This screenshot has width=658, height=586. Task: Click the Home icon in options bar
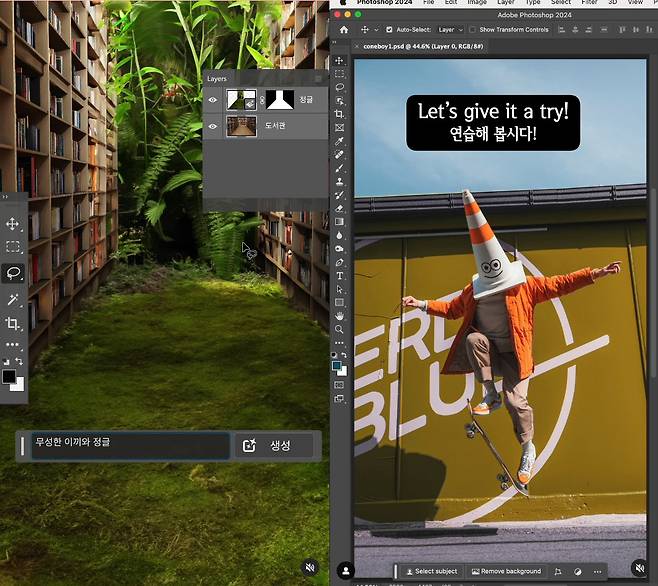tap(343, 30)
